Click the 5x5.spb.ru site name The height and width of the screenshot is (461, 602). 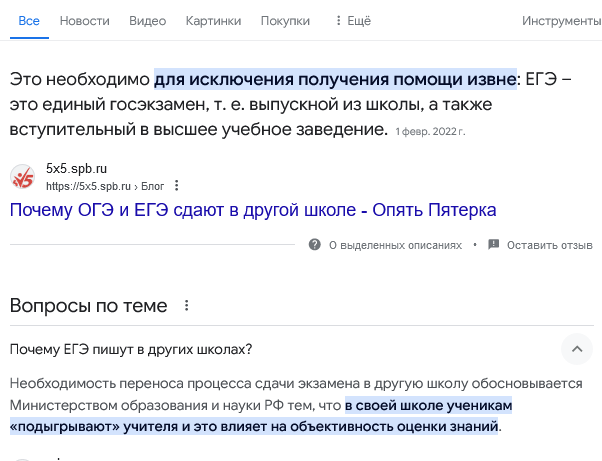click(x=76, y=169)
